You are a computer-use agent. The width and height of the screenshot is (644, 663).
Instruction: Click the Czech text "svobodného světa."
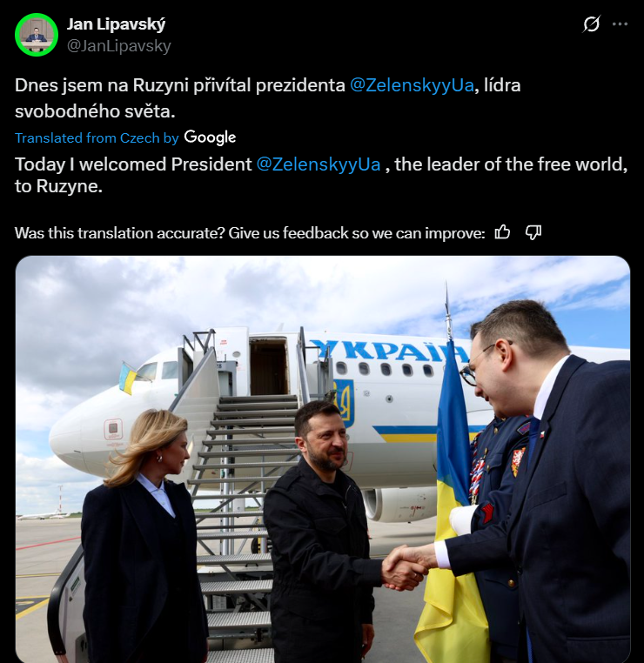(x=95, y=111)
